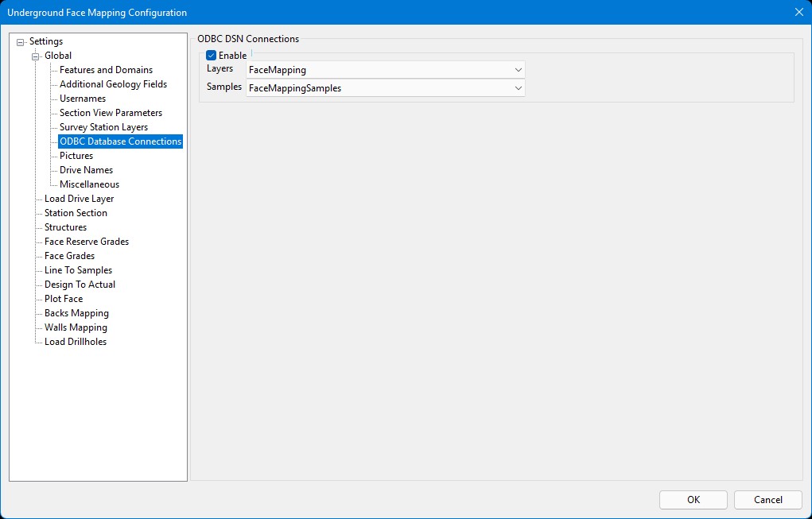
Task: Select Drive Names in the tree
Action: [x=86, y=170]
